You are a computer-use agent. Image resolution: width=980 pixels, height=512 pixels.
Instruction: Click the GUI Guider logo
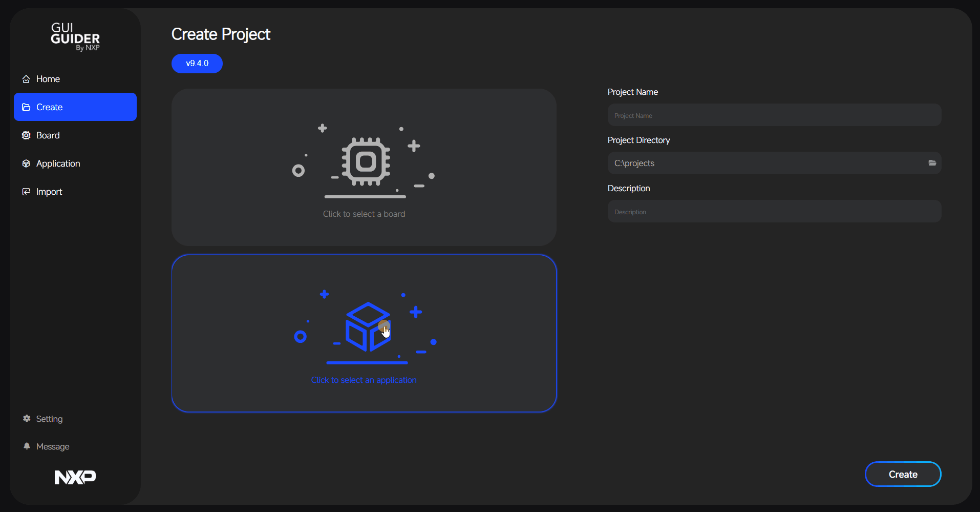tap(75, 36)
